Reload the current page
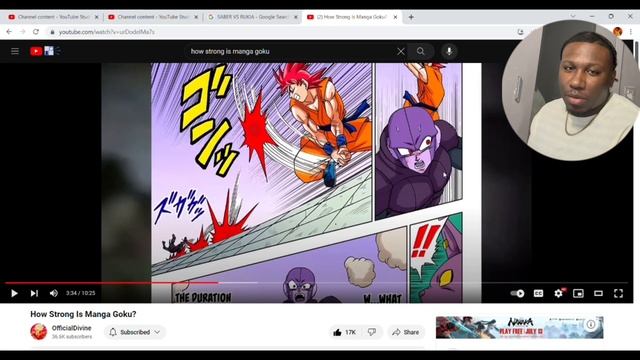The height and width of the screenshot is (360, 640). [36, 32]
